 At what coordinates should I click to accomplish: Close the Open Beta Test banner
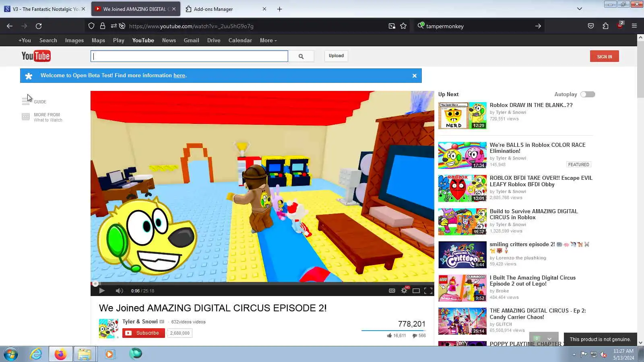(414, 76)
